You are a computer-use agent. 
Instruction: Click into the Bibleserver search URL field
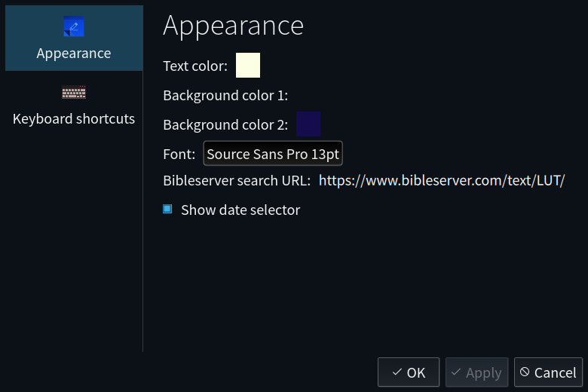coord(442,180)
